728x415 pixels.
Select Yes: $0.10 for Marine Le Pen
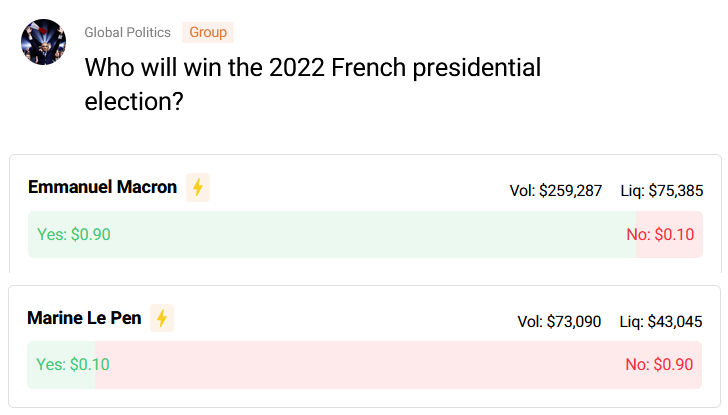pyautogui.click(x=73, y=364)
